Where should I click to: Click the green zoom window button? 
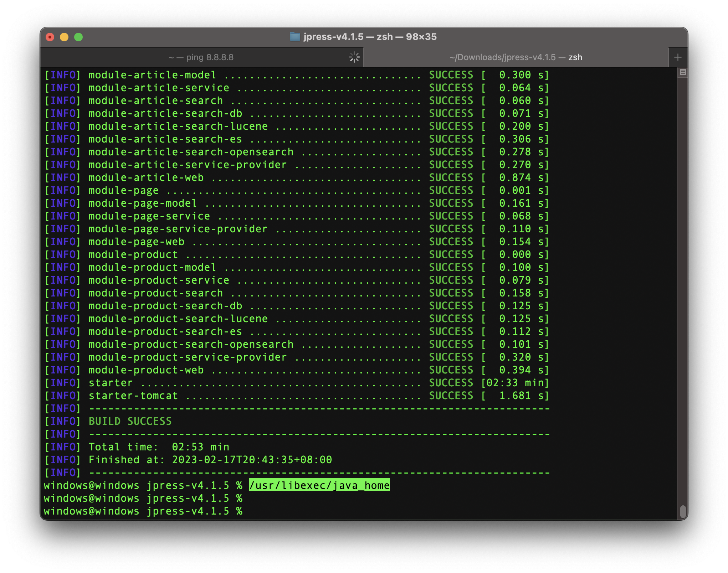click(78, 37)
